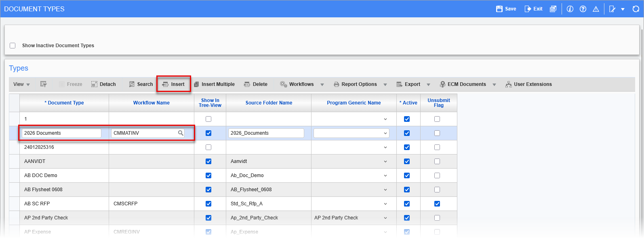Screen dimensions: 644x238
Task: Click the refresh circle icon
Action: [x=636, y=9]
